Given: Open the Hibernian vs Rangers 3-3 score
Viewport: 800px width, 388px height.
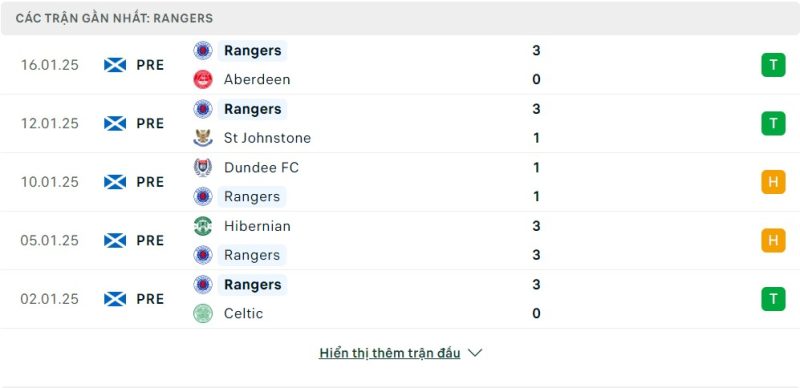Looking at the screenshot, I should pyautogui.click(x=536, y=240).
